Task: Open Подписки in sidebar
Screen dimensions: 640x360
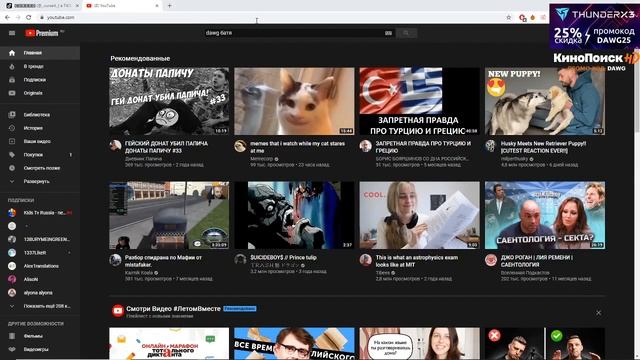Action: click(40, 80)
